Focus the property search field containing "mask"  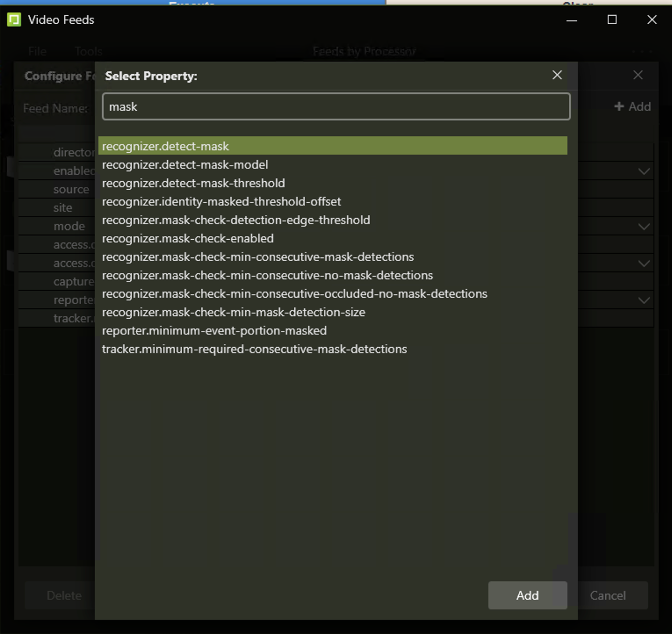[x=336, y=107]
